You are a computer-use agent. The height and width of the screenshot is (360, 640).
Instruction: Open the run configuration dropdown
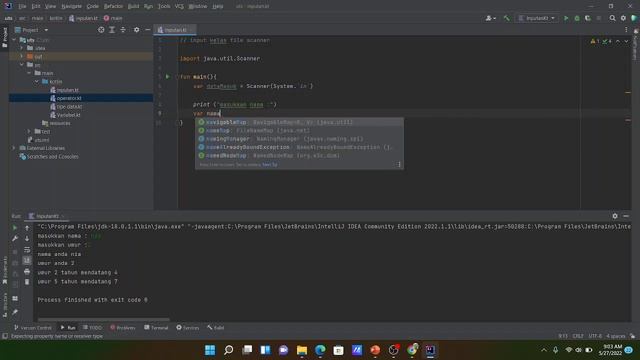[537, 18]
